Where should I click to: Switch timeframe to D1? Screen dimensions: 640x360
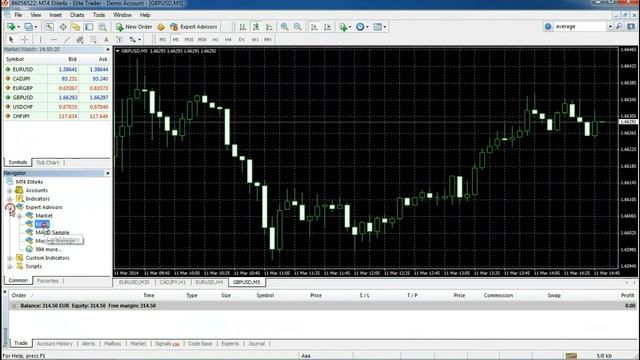[x=242, y=40]
